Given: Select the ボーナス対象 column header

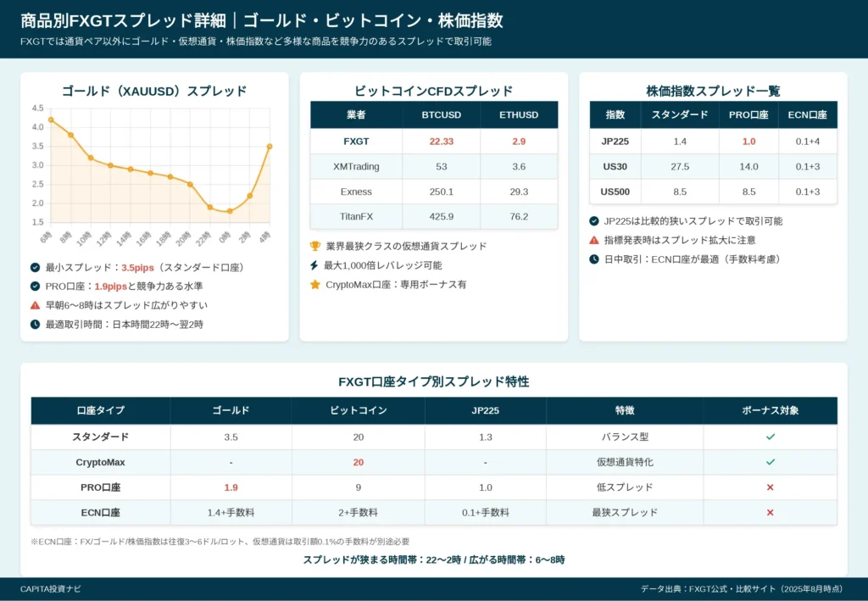Looking at the screenshot, I should pyautogui.click(x=770, y=410).
